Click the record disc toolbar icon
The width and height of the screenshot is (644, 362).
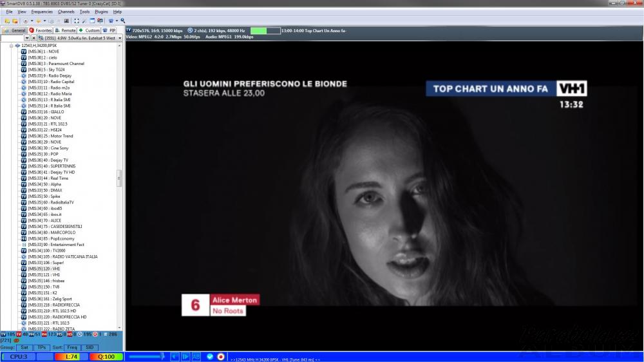(x=26, y=21)
